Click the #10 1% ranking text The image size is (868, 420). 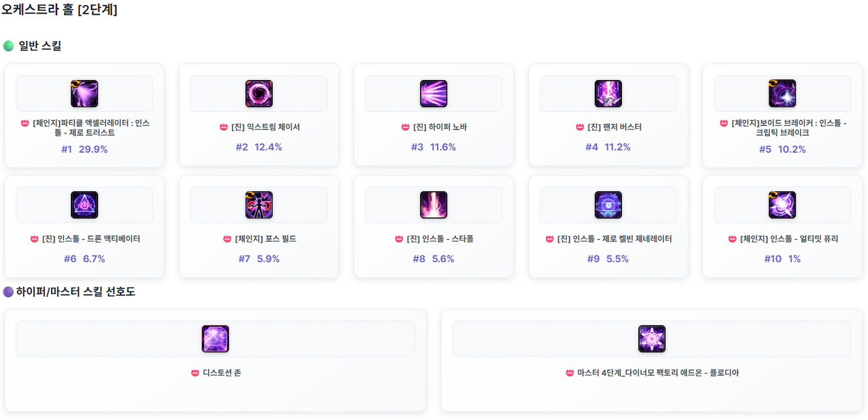coord(782,259)
